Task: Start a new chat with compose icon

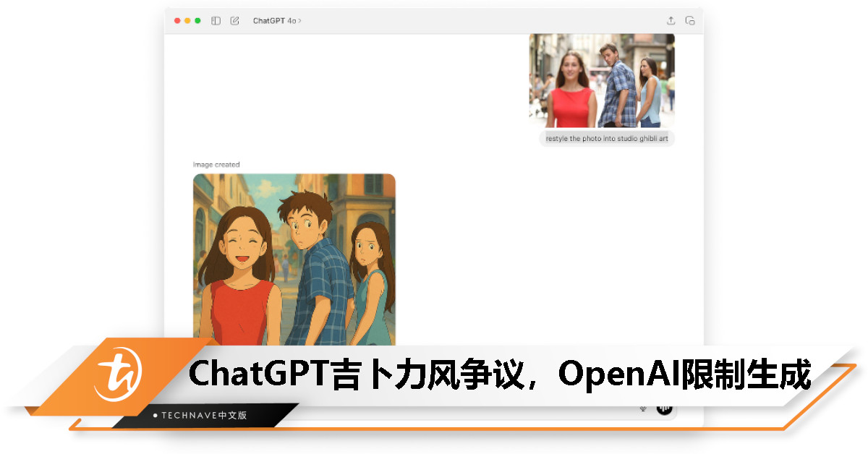Action: coord(234,21)
